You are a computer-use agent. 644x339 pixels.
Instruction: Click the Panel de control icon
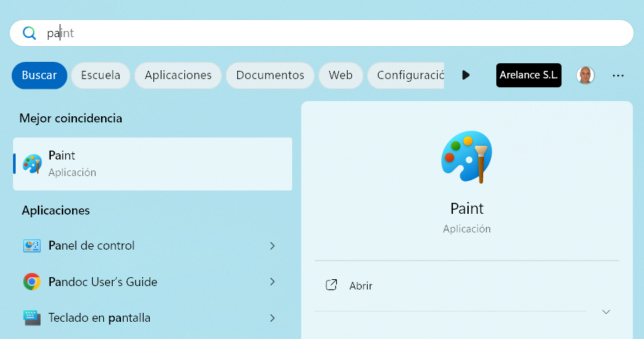[32, 245]
